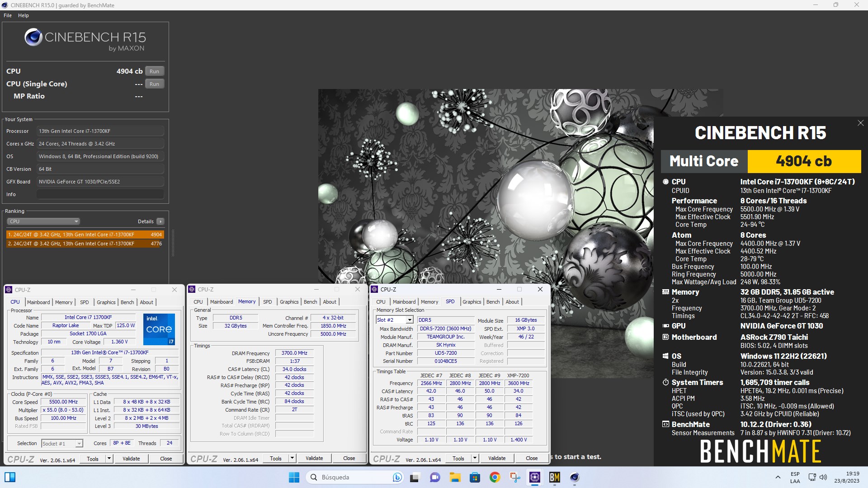Click the ESP LAA input language indicator
The height and width of the screenshot is (488, 868).
tap(795, 477)
